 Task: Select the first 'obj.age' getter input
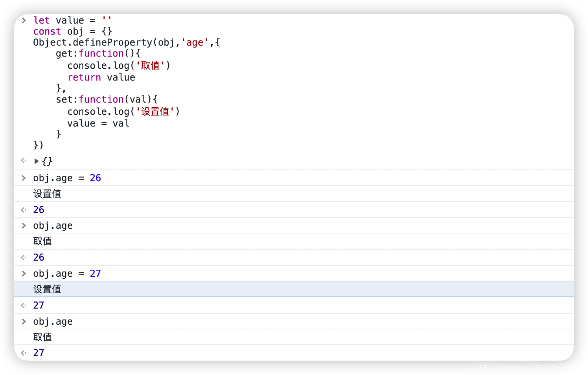(53, 226)
